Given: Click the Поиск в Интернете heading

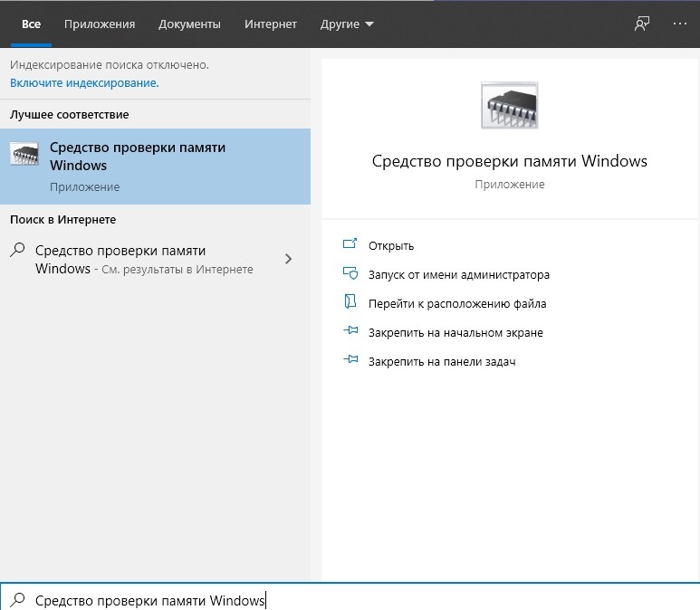Looking at the screenshot, I should pyautogui.click(x=63, y=220).
